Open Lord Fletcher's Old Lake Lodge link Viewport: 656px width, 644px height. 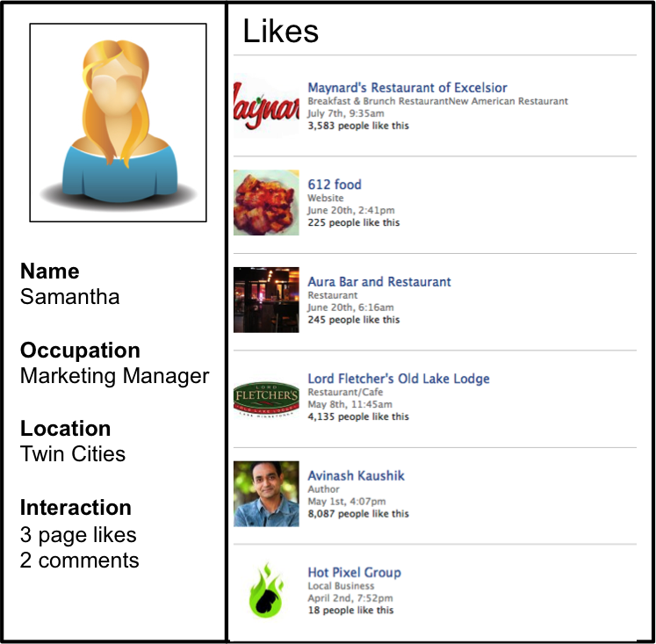399,379
